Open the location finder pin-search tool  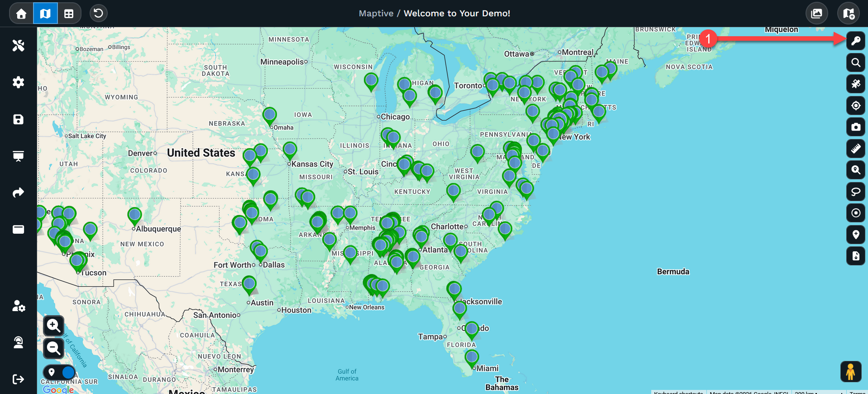point(855,170)
